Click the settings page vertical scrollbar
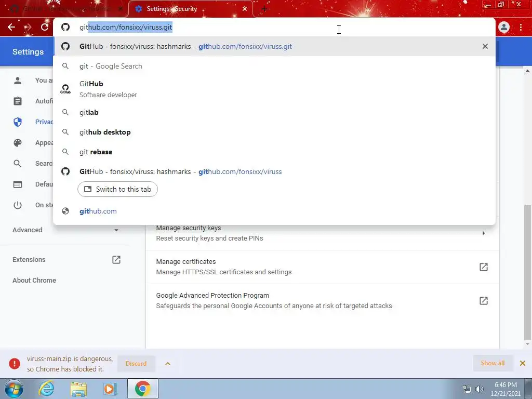 [x=527, y=272]
